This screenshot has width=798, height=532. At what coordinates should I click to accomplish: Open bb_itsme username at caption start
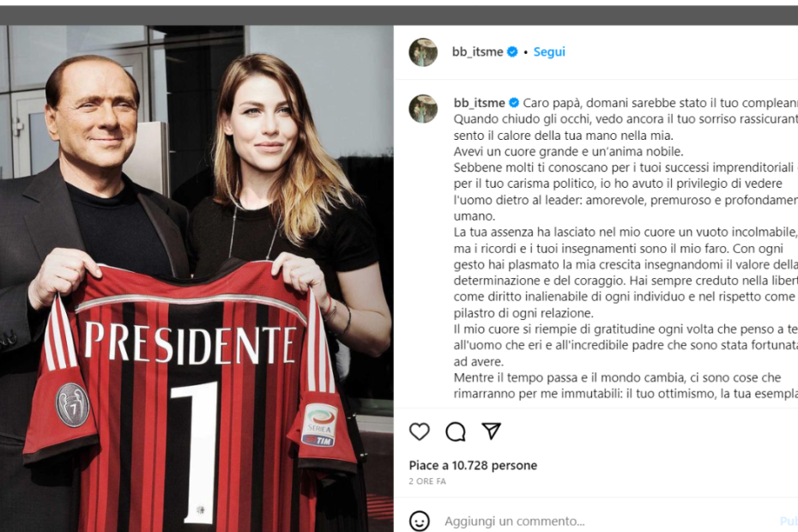click(x=479, y=103)
